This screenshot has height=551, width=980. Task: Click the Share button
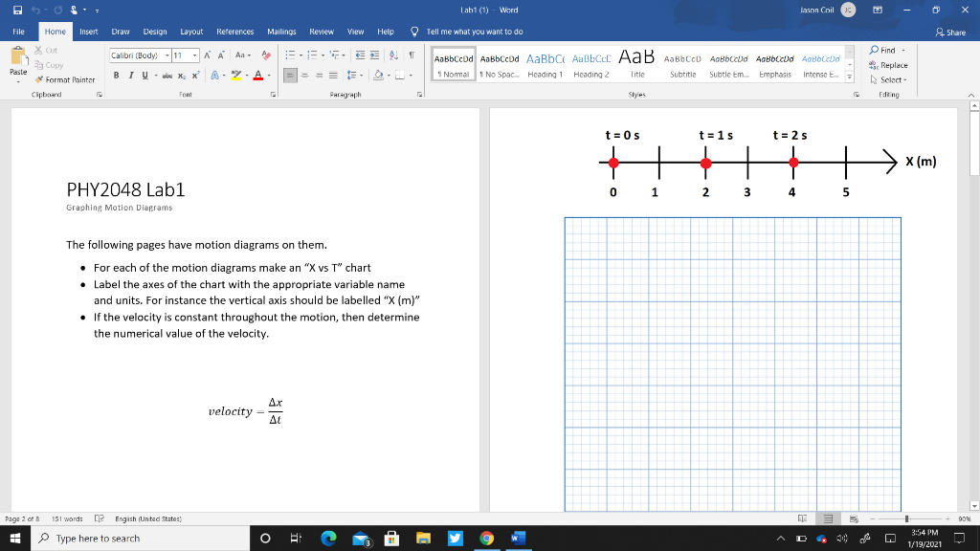point(959,32)
